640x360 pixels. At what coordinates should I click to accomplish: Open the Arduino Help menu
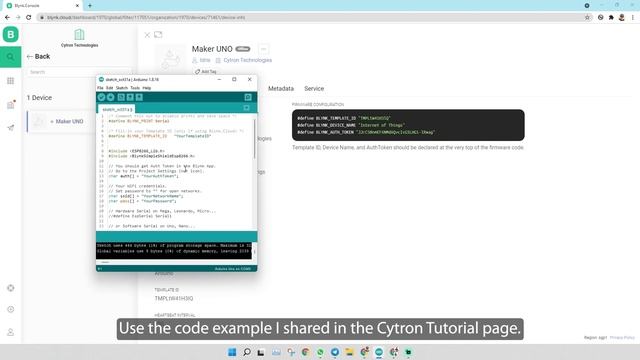coord(147,88)
